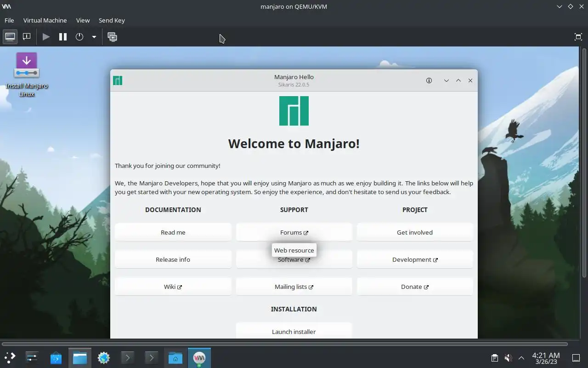Select Virtual Machine Manager taskbar entry
The height and width of the screenshot is (368, 588).
(199, 357)
